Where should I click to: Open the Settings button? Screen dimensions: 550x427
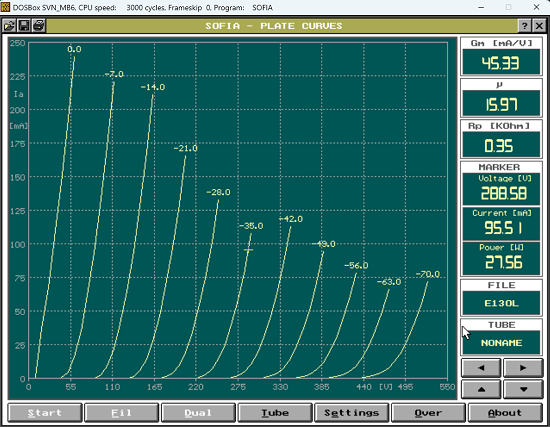(351, 413)
